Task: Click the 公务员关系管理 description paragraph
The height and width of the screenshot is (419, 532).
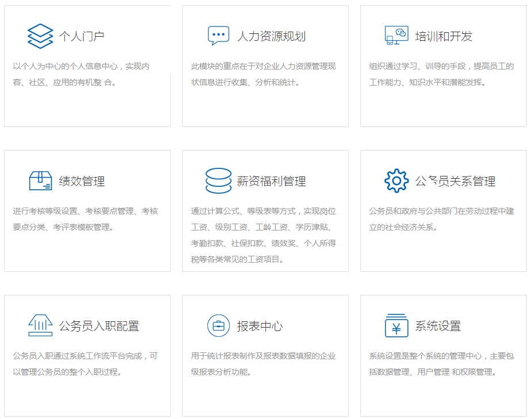Action: tap(441, 219)
